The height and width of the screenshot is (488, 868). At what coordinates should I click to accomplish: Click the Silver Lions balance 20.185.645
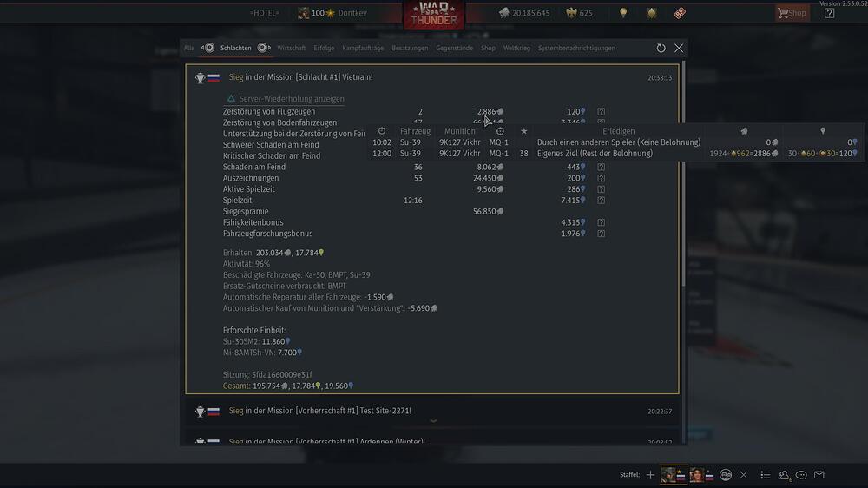524,13
